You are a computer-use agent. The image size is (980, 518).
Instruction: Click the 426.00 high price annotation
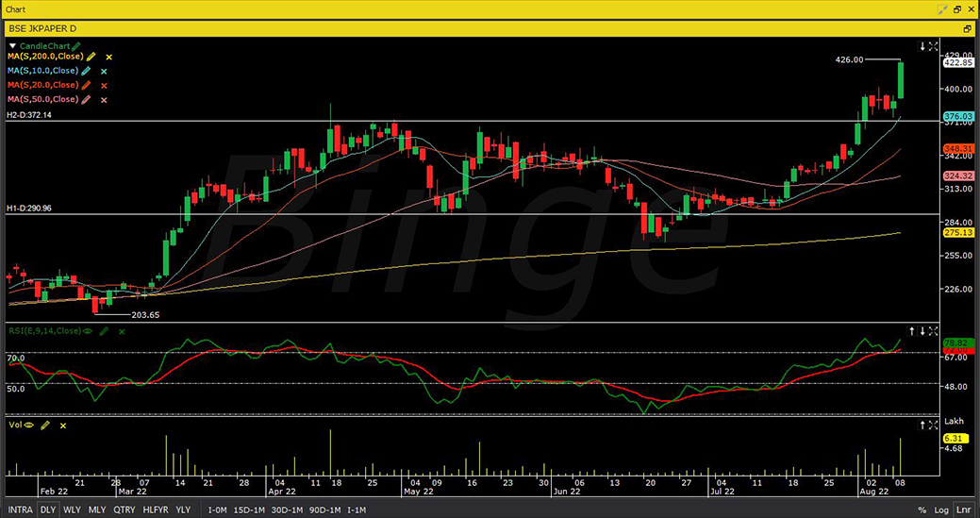tap(850, 60)
